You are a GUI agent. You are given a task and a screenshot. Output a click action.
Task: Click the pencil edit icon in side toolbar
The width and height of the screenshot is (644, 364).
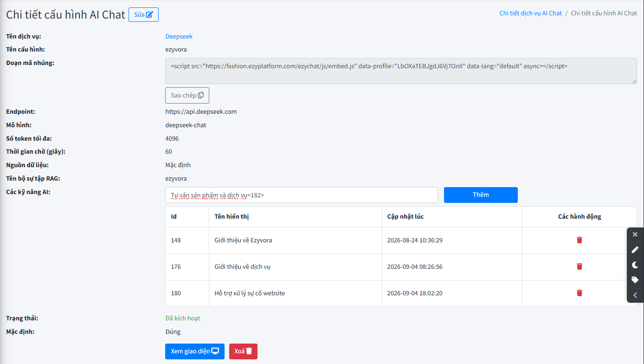click(635, 250)
